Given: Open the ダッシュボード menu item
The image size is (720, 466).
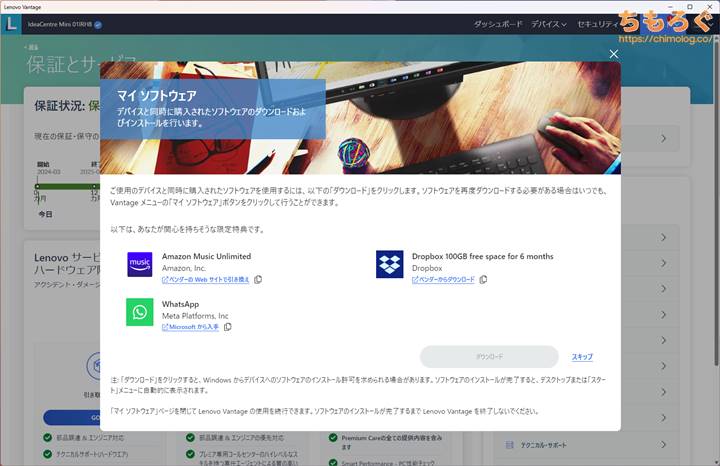Looking at the screenshot, I should [498, 24].
